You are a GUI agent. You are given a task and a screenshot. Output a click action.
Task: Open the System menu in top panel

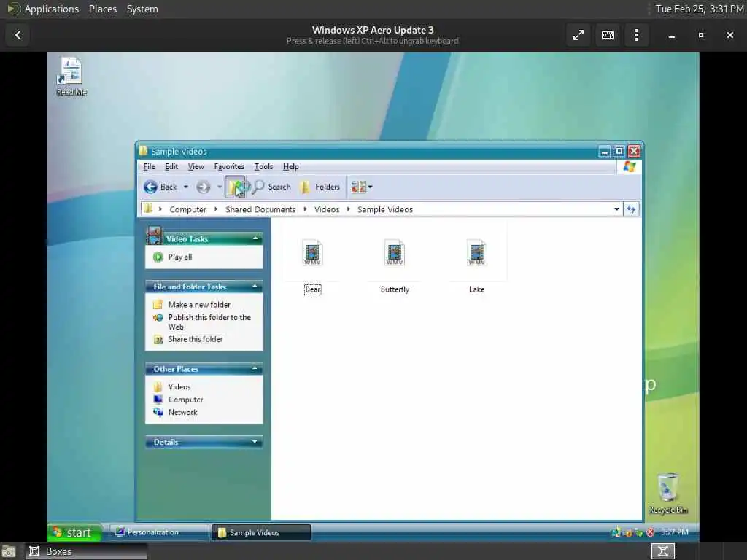[142, 9]
